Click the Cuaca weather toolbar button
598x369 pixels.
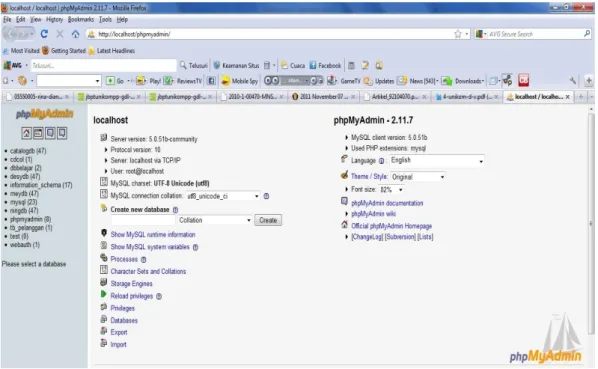pyautogui.click(x=293, y=66)
